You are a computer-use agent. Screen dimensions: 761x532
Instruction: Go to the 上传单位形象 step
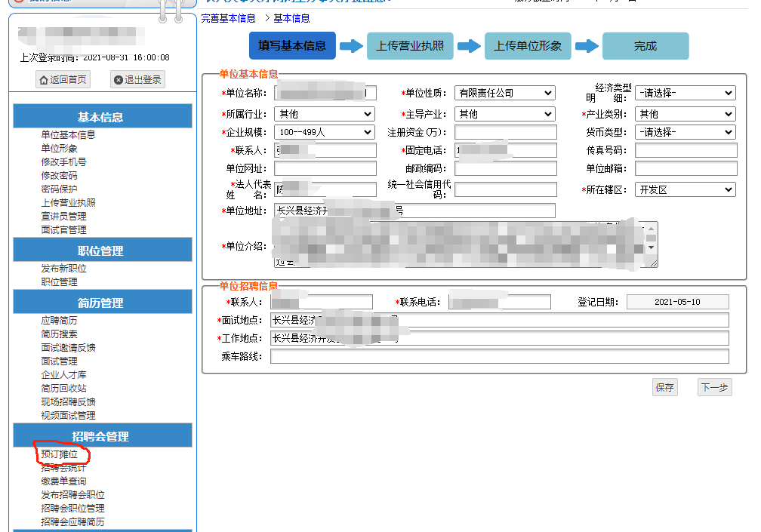[528, 46]
